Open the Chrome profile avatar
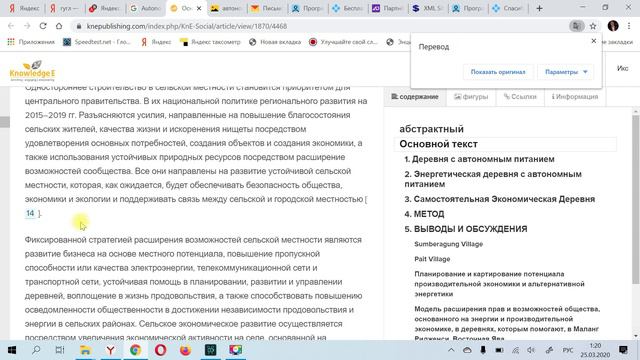 [613, 26]
